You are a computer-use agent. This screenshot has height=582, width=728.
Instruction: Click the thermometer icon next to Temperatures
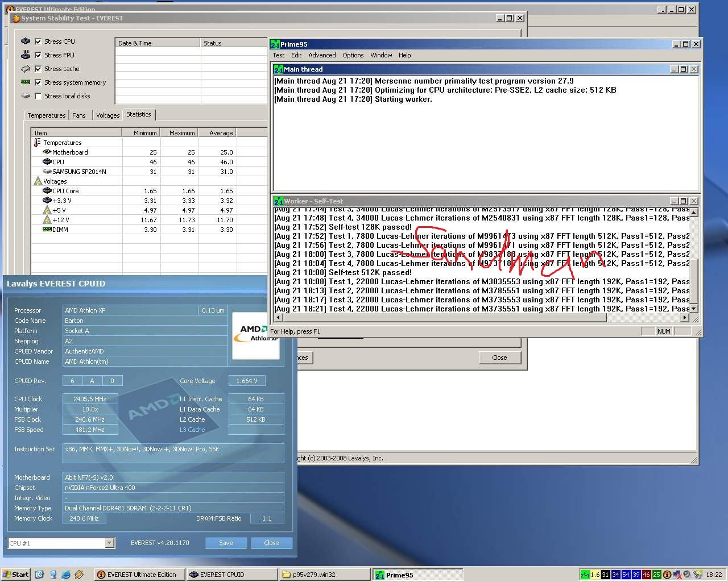click(x=38, y=143)
